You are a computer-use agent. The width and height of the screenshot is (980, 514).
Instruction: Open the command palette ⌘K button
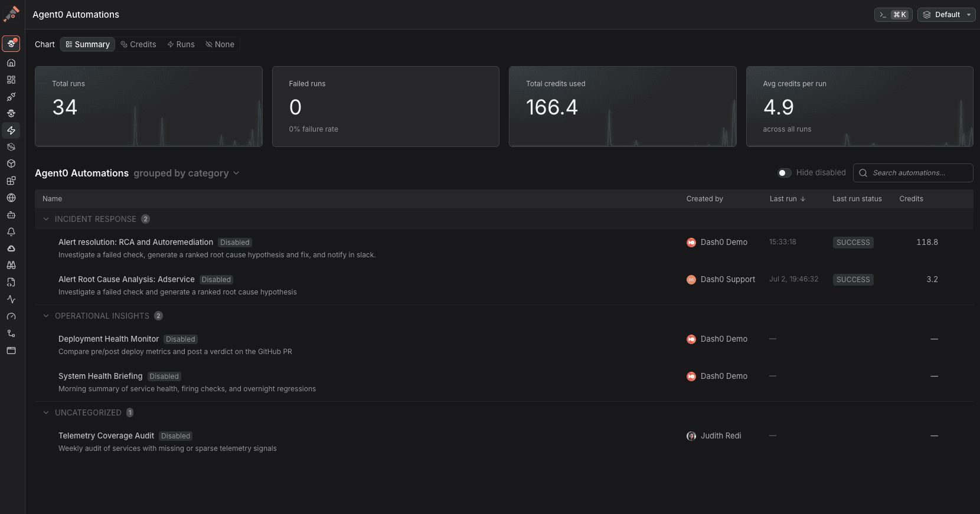pyautogui.click(x=893, y=15)
